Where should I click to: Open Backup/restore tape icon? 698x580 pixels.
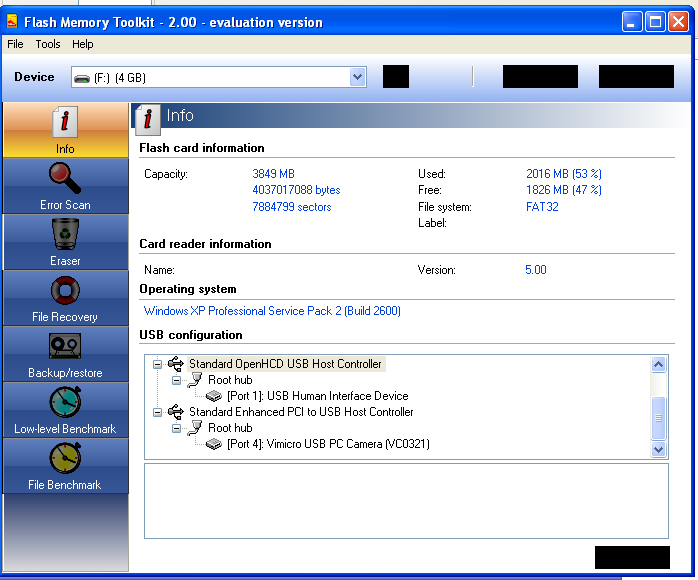[x=65, y=348]
